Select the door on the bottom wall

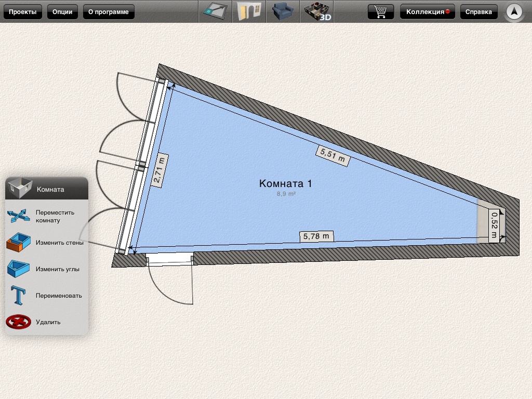point(170,260)
